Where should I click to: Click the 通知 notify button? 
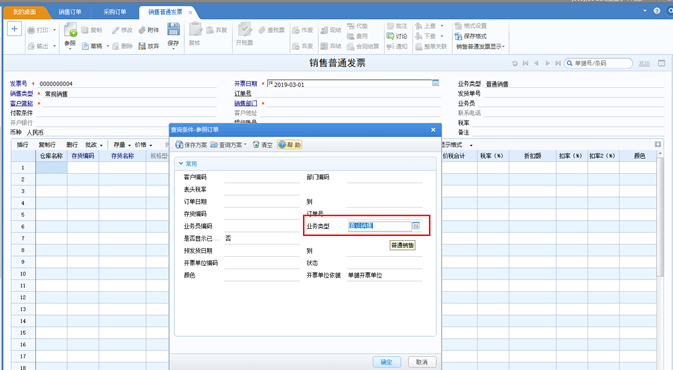(x=397, y=46)
